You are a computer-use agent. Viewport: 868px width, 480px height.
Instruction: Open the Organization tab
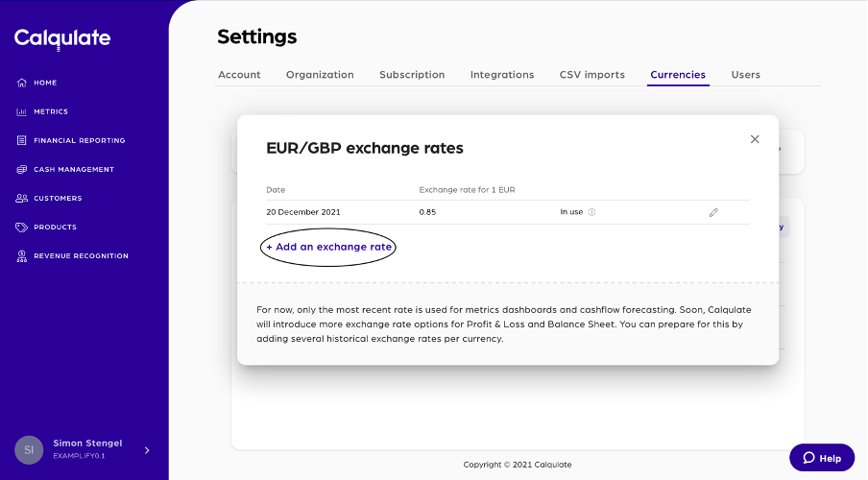pyautogui.click(x=320, y=75)
